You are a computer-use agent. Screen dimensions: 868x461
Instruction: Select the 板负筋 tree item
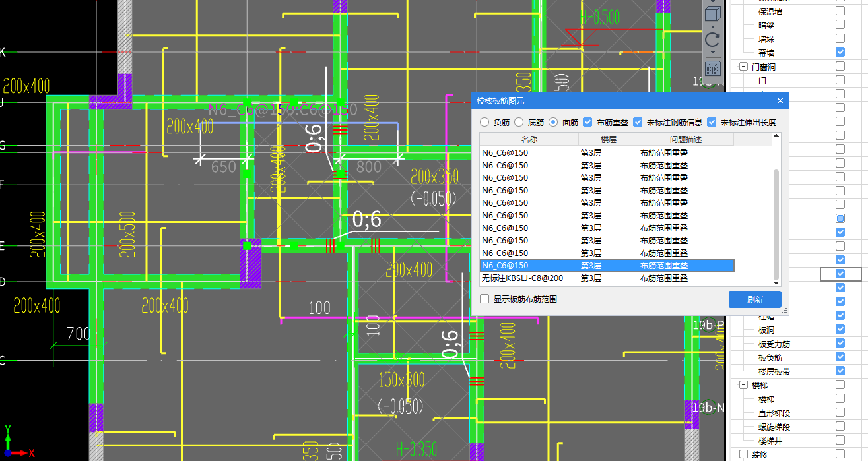click(770, 357)
